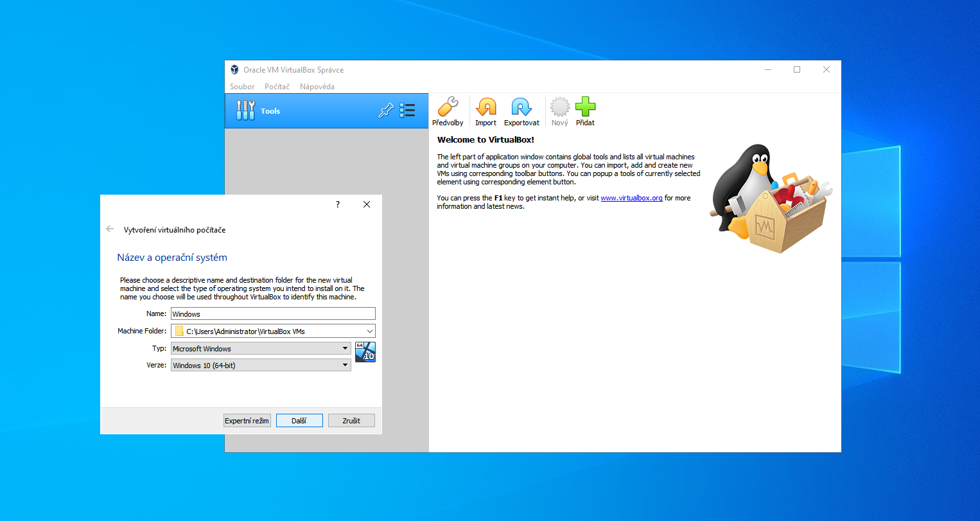
Task: Open Předvolby preferences in the toolbar
Action: tap(448, 112)
